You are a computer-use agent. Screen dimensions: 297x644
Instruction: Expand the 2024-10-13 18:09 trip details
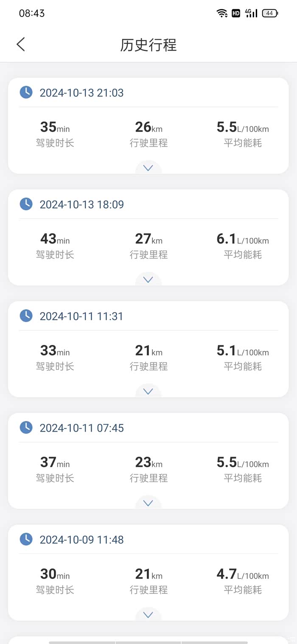click(x=148, y=280)
